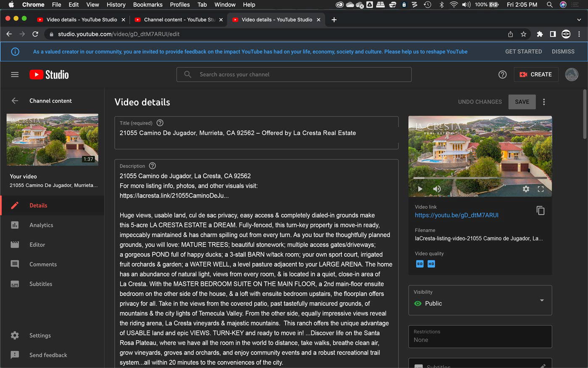Click the HD video quality badge
588x368 pixels.
(x=431, y=264)
